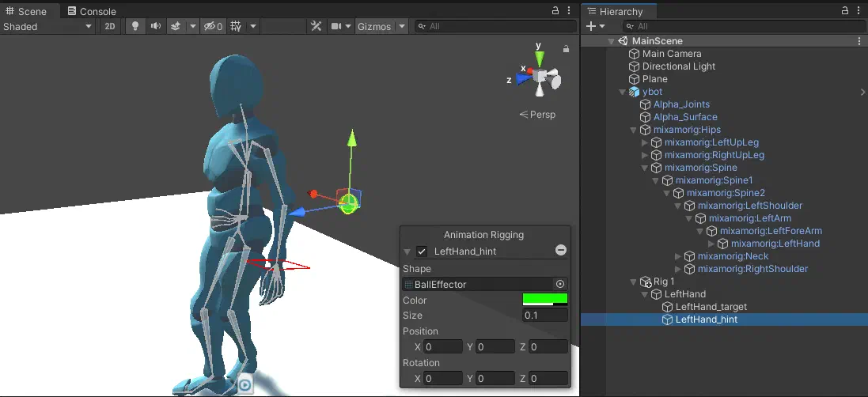Open the green Color swatch picker

(544, 300)
